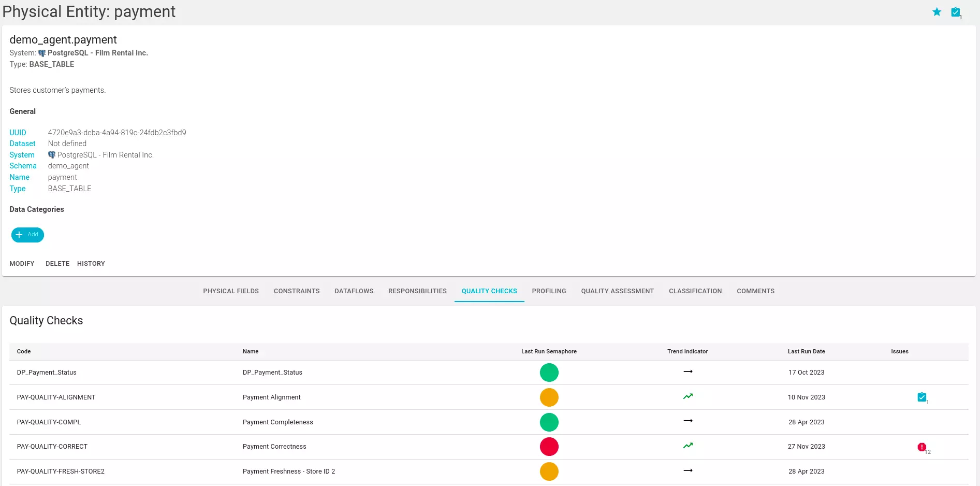Add a data category
980x486 pixels.
(x=27, y=235)
